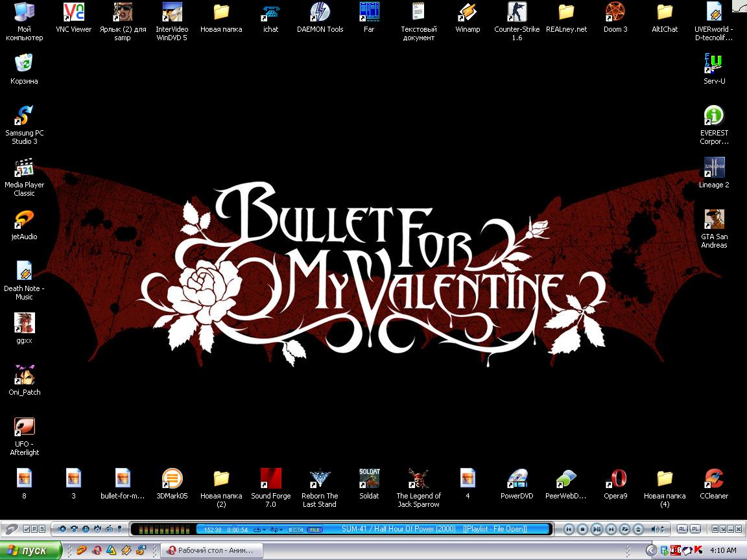The width and height of the screenshot is (747, 560).
Task: Select the PeerWebD... desktop shortcut
Action: (x=566, y=485)
